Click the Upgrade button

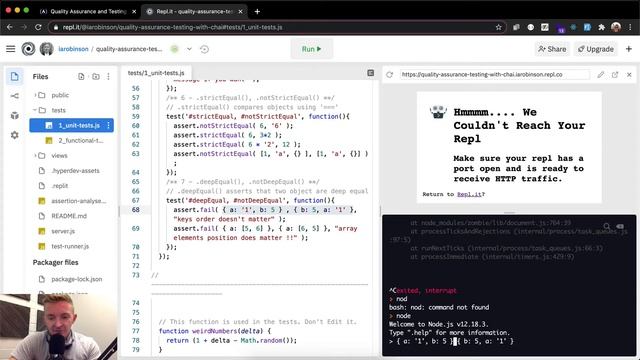(x=596, y=49)
